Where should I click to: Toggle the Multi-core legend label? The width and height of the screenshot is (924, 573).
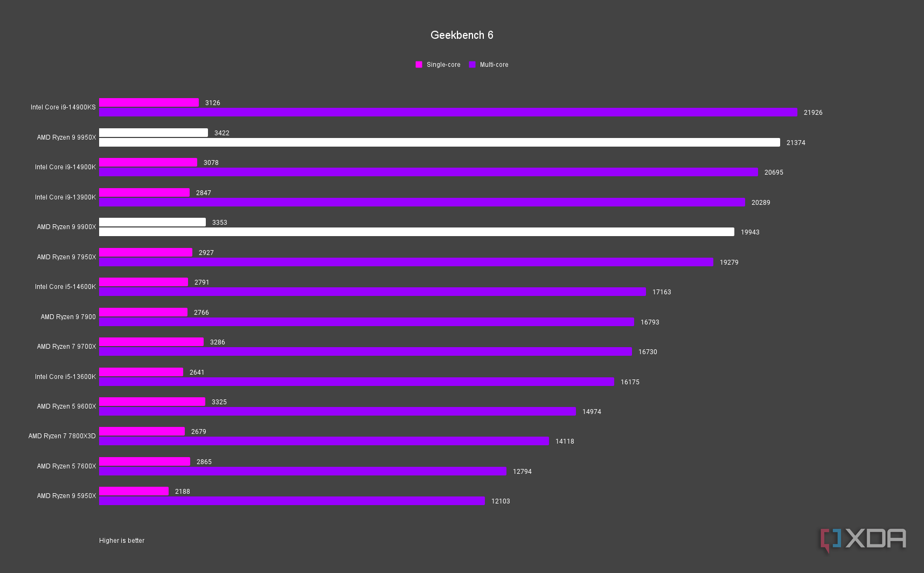(x=494, y=65)
